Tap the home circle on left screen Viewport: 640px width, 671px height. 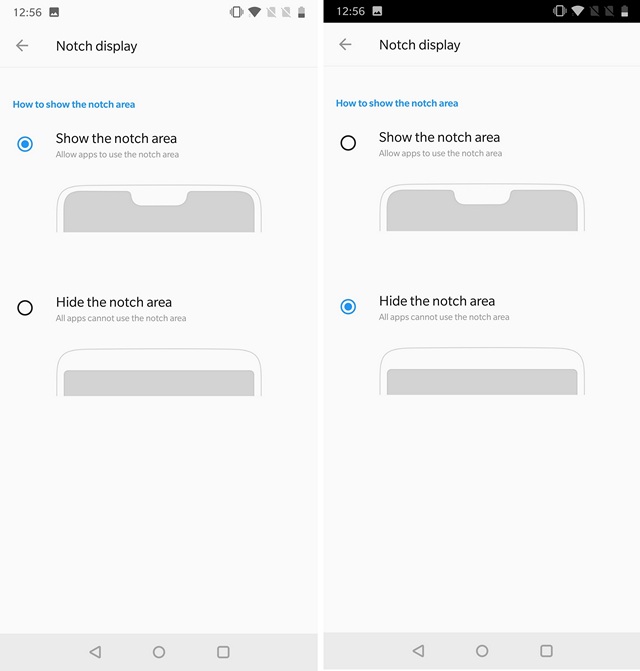(x=159, y=652)
